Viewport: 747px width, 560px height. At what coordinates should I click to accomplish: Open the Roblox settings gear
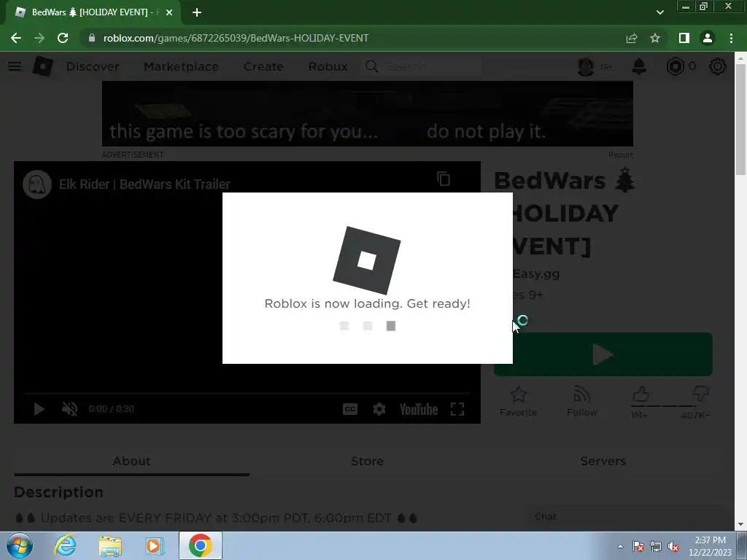[718, 66]
